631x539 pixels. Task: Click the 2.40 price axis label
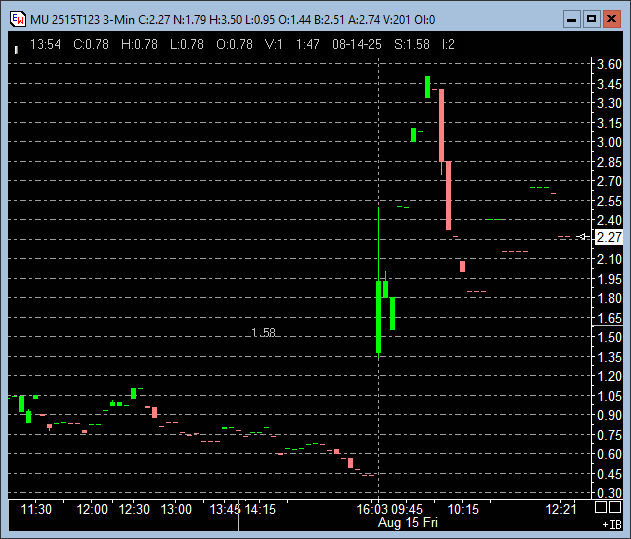point(609,220)
